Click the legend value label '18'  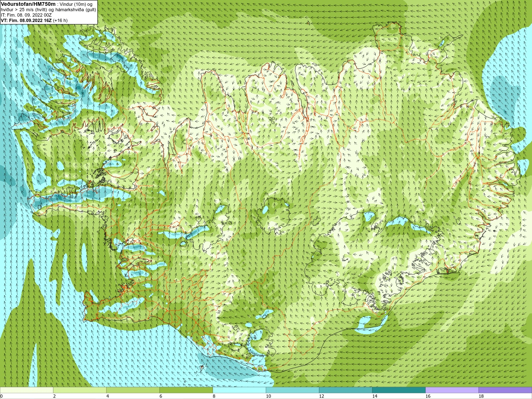coord(481,396)
